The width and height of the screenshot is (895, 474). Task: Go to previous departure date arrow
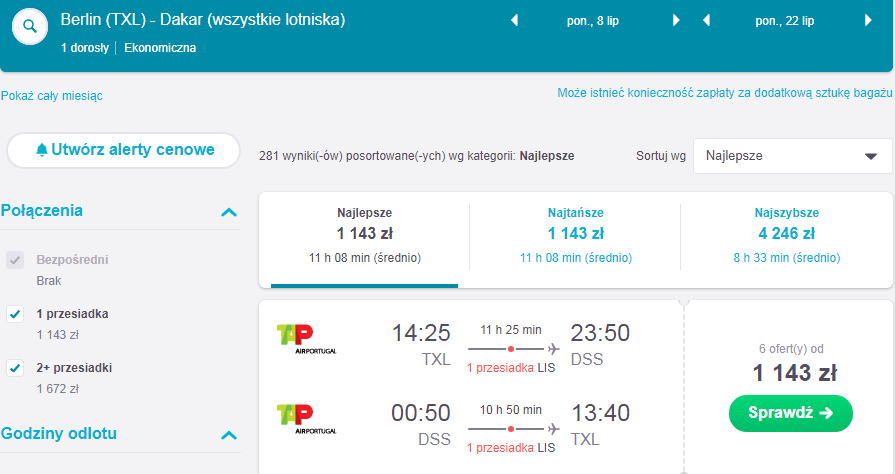click(514, 21)
